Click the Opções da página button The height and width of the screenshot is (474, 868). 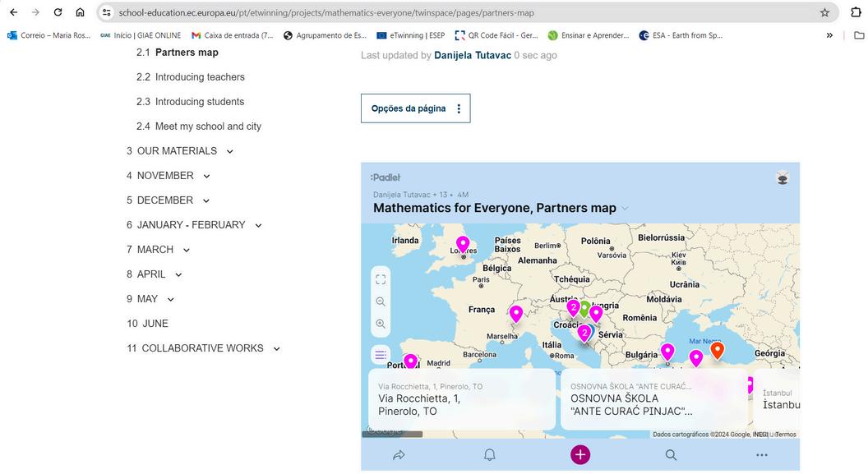pos(415,108)
